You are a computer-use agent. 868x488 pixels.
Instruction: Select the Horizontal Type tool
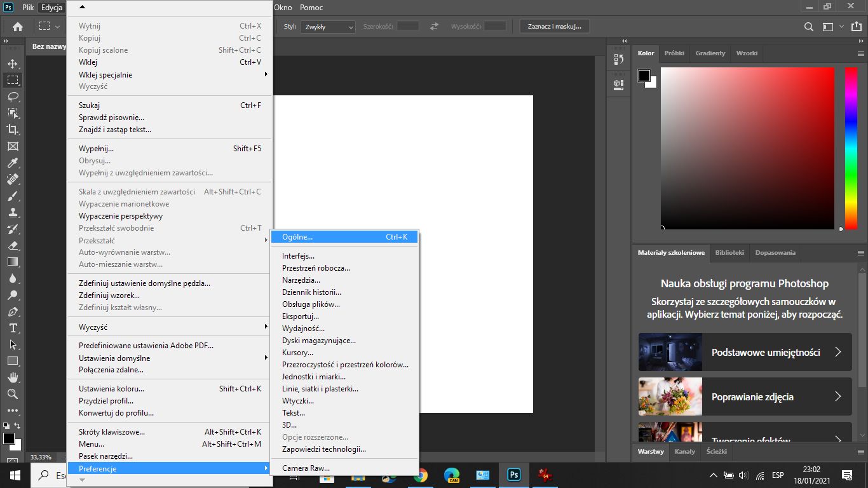coord(12,328)
